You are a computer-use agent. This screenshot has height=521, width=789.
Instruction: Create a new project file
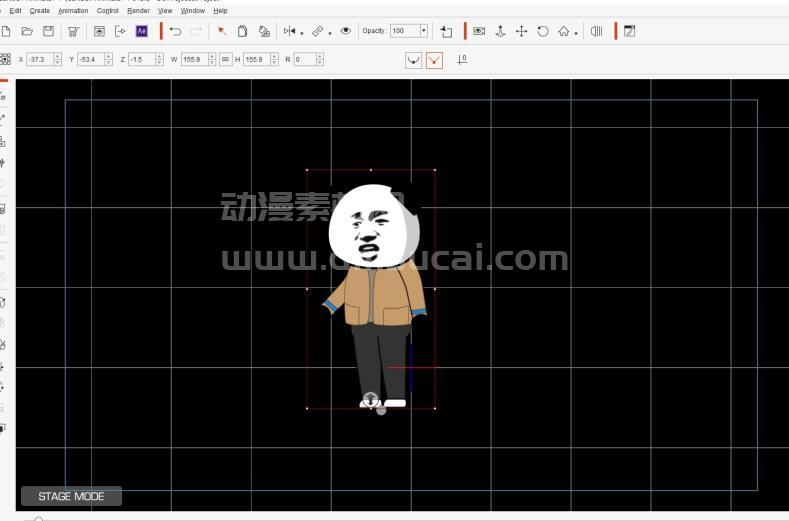(x=6, y=31)
